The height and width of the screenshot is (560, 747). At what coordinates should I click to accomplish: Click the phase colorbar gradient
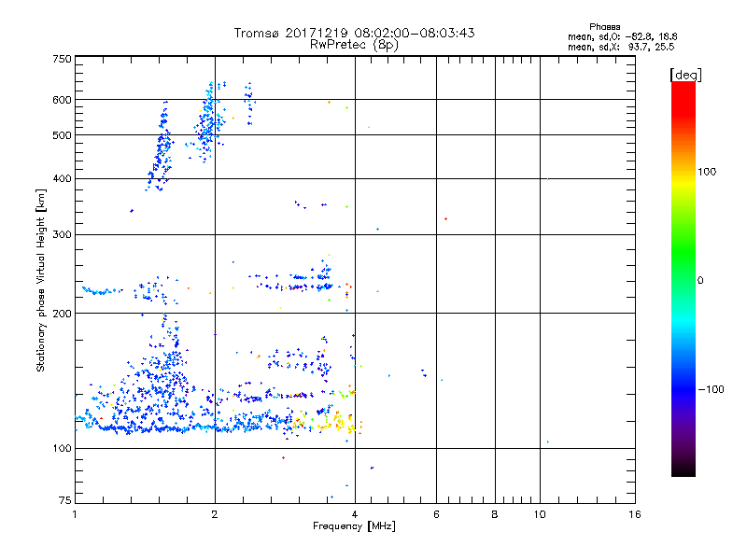[684, 278]
